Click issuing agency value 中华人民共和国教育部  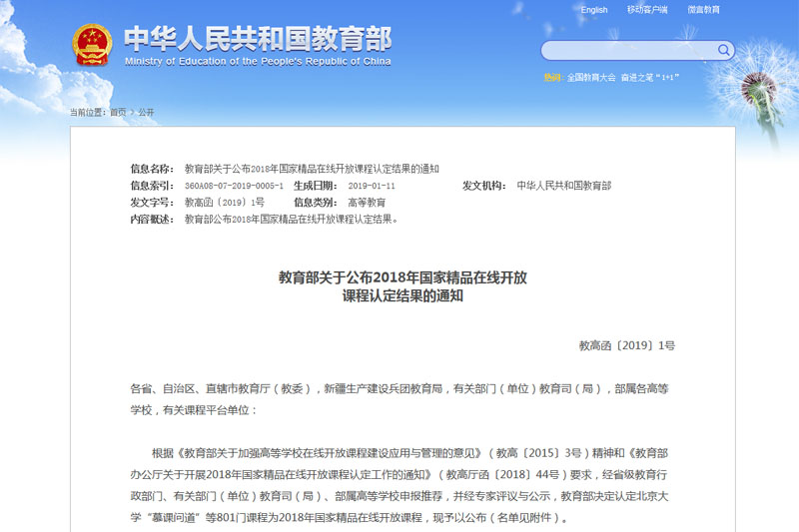[563, 186]
